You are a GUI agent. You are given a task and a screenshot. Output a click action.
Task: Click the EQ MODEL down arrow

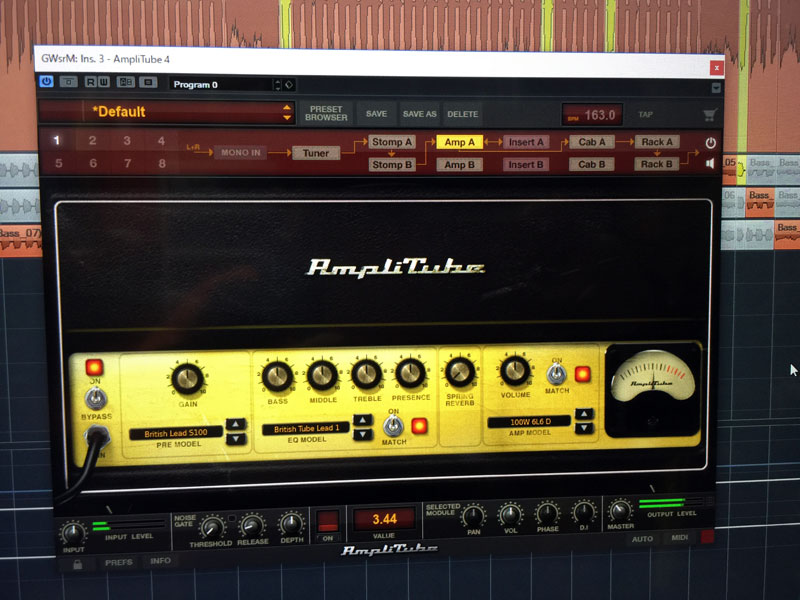[362, 435]
